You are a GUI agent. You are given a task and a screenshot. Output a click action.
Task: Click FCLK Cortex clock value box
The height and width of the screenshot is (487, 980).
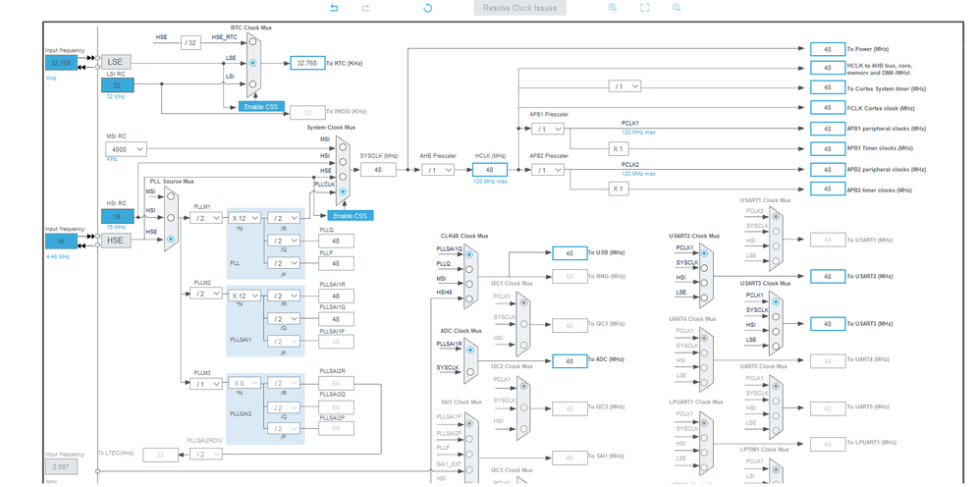828,108
